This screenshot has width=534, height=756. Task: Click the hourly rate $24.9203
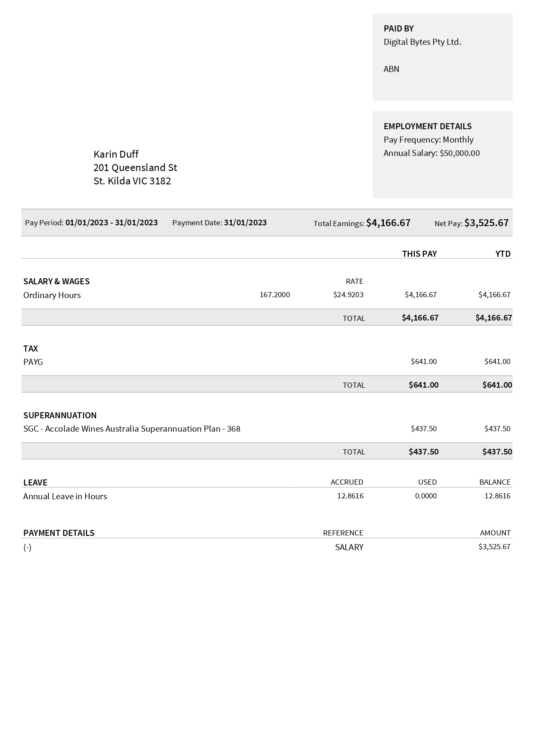click(x=348, y=295)
